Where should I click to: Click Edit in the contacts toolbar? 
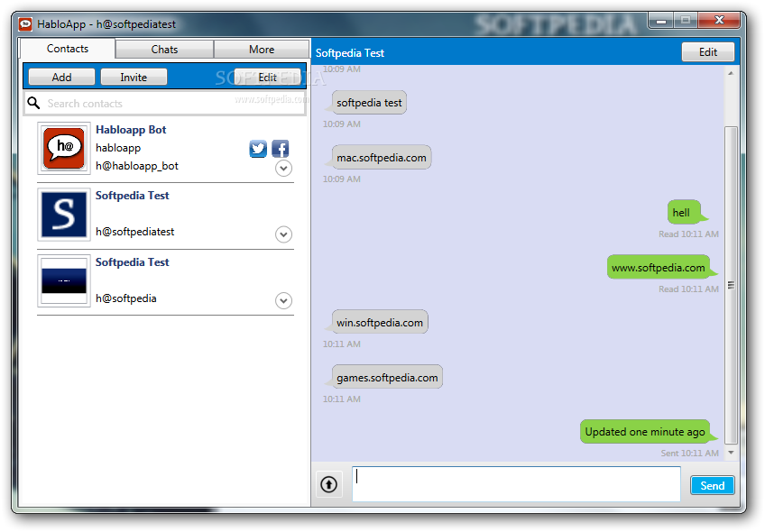click(267, 77)
